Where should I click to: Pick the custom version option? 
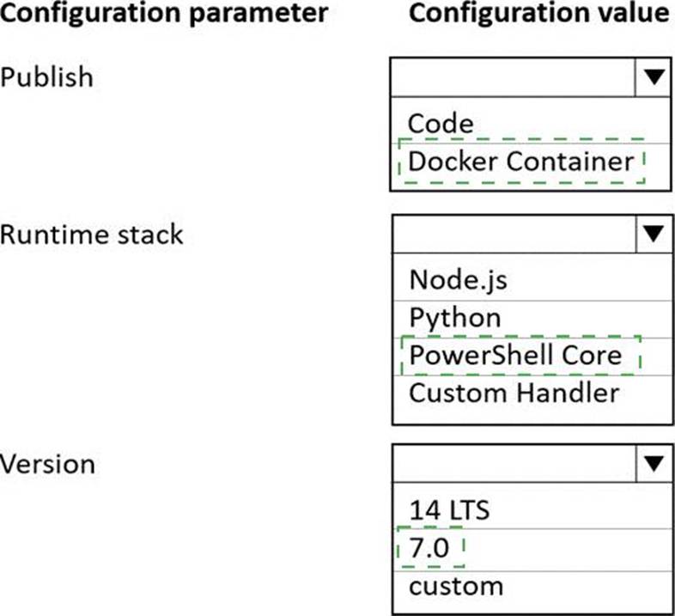tap(456, 586)
